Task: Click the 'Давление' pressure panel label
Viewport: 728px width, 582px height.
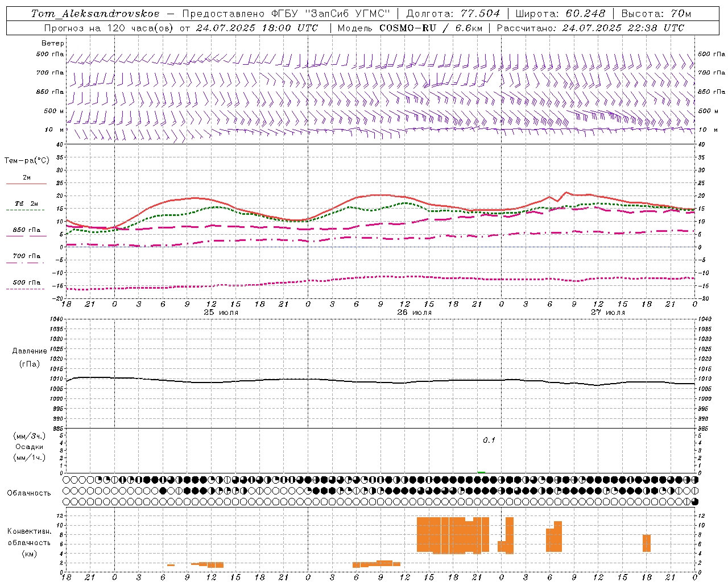Action: pos(30,351)
